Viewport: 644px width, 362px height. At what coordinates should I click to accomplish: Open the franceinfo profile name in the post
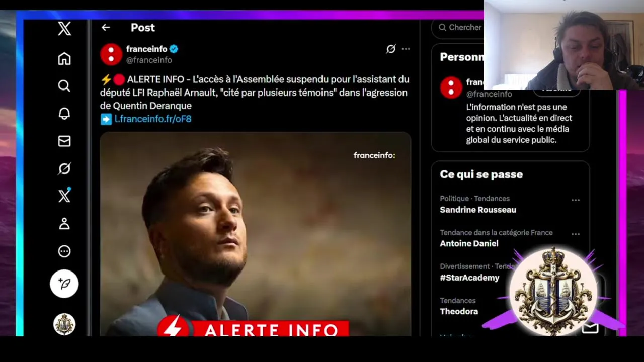(146, 49)
